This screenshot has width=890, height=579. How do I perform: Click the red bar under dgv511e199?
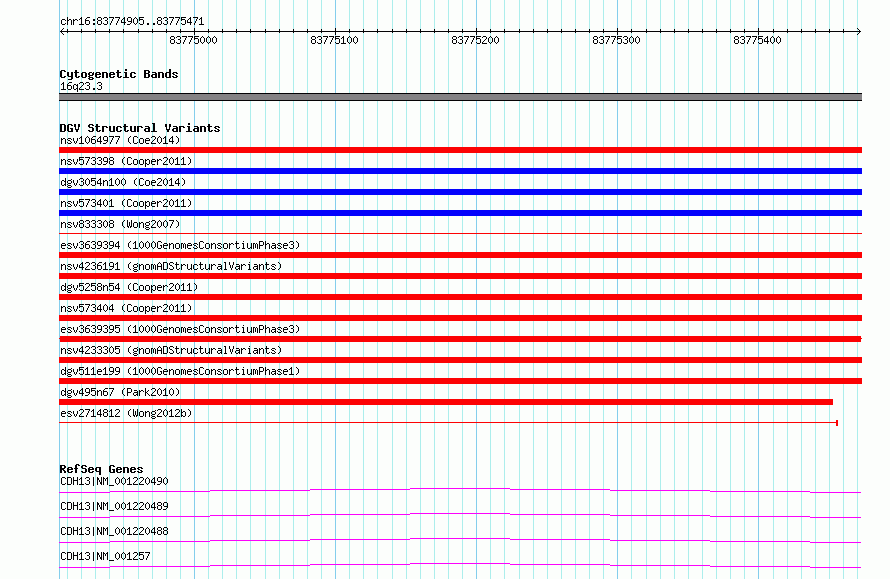[460, 381]
